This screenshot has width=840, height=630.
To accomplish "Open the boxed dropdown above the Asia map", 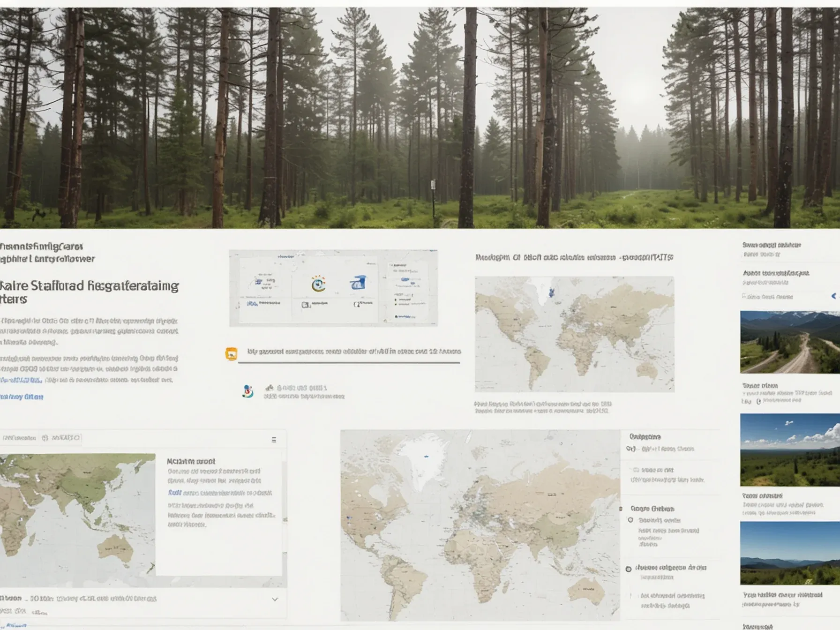I will tap(61, 438).
